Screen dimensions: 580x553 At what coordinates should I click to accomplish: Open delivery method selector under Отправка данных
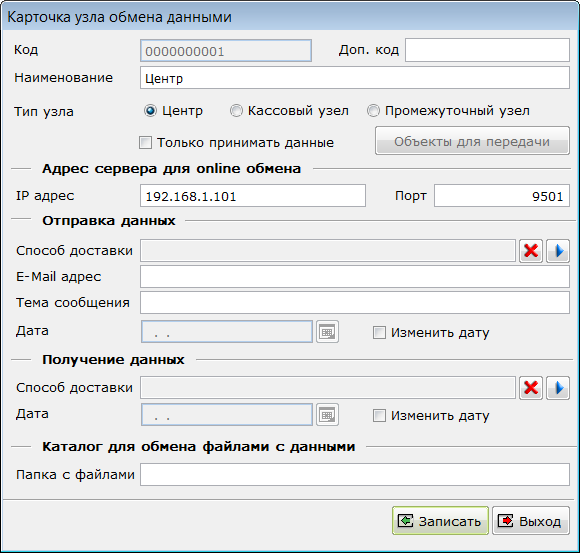tap(558, 251)
